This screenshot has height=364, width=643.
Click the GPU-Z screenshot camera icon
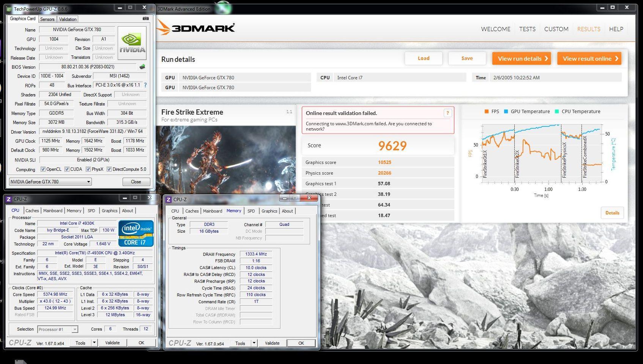pos(146,19)
